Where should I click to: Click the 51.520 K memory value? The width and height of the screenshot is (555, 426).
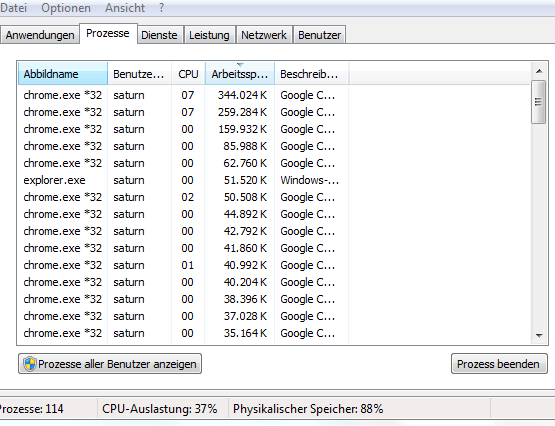pos(245,180)
